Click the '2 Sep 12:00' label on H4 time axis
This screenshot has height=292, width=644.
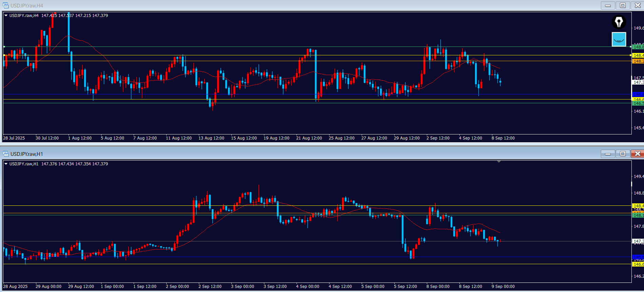click(x=438, y=138)
